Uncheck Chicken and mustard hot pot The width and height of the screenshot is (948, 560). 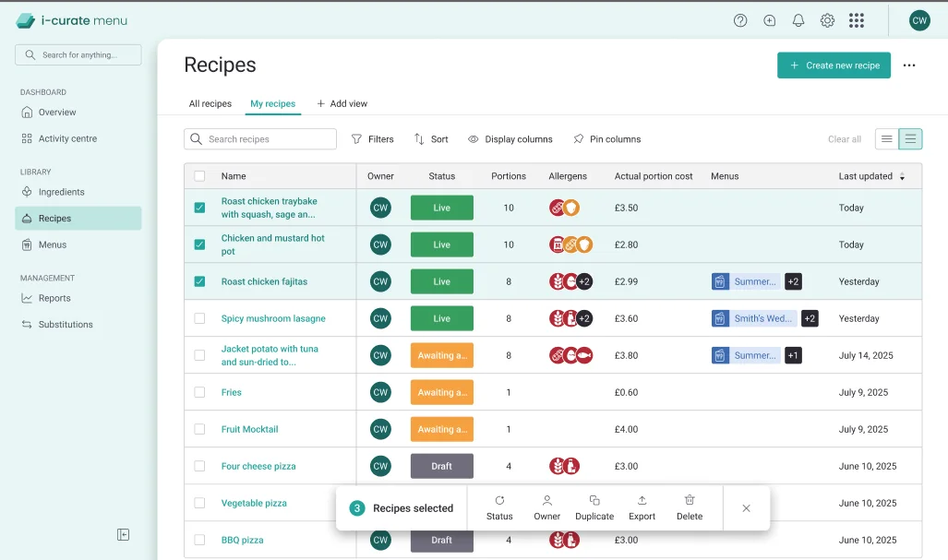(x=199, y=244)
